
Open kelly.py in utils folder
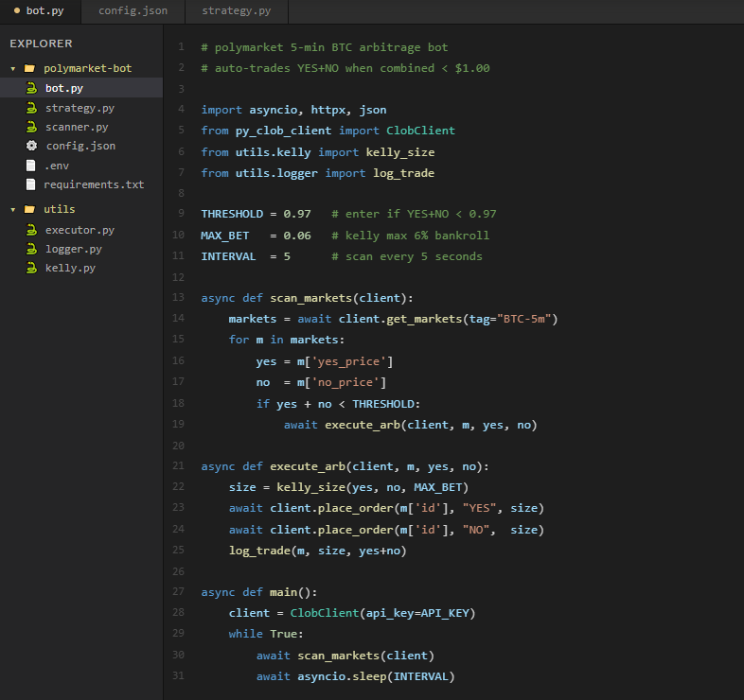[70, 268]
